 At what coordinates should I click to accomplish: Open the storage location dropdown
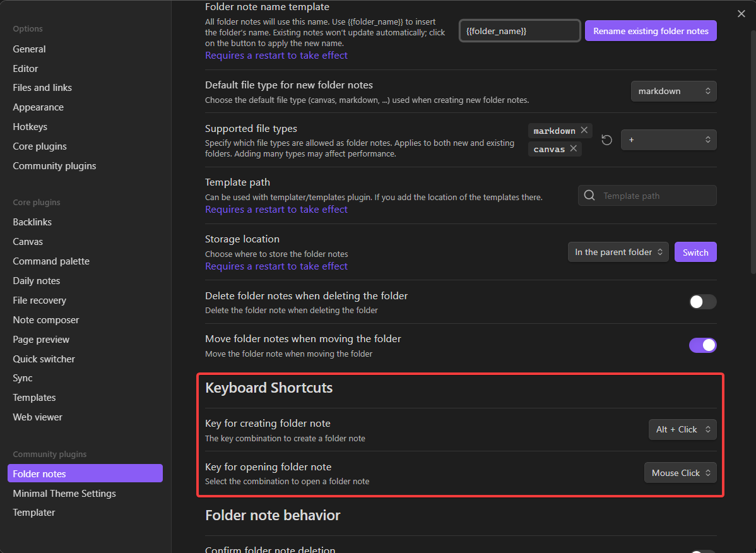(x=618, y=252)
